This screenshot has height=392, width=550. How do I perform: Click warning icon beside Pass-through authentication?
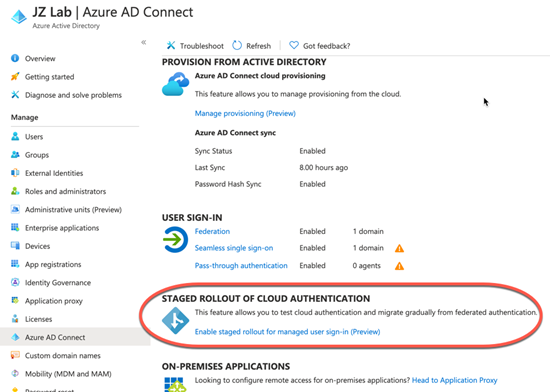pyautogui.click(x=399, y=266)
